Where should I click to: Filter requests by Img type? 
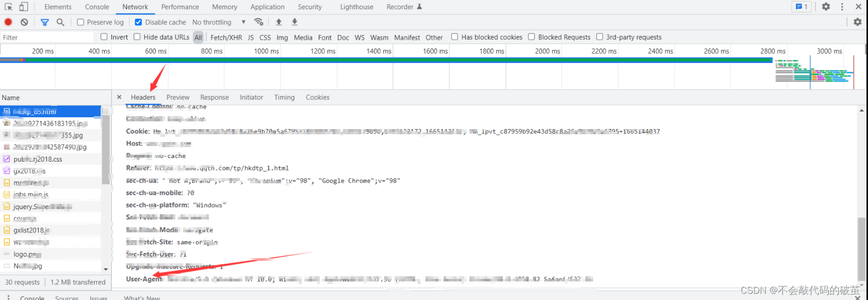(282, 37)
